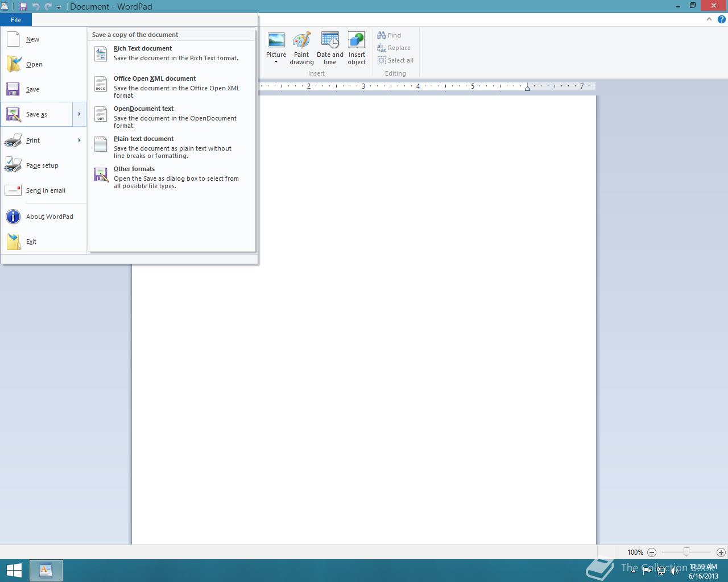This screenshot has height=582, width=728.
Task: Open the network tray icon
Action: coord(661,571)
